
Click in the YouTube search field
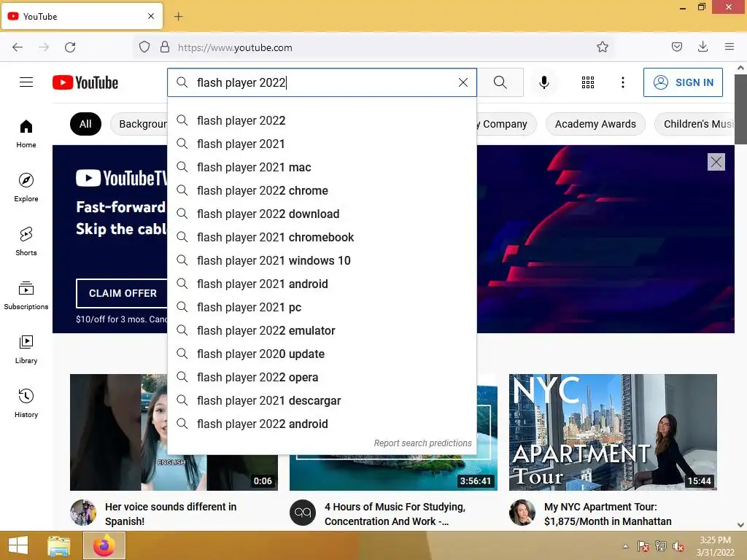pyautogui.click(x=322, y=82)
